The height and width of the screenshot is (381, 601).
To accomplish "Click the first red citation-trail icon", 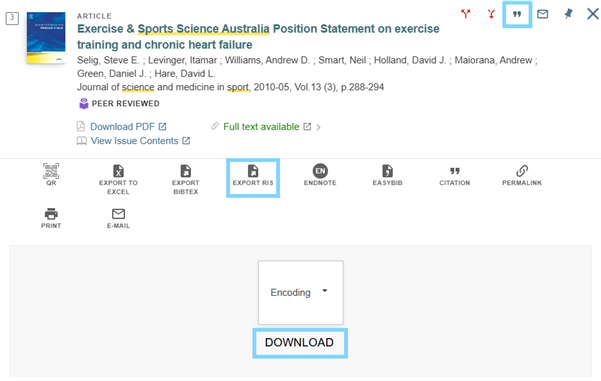I will coord(466,14).
